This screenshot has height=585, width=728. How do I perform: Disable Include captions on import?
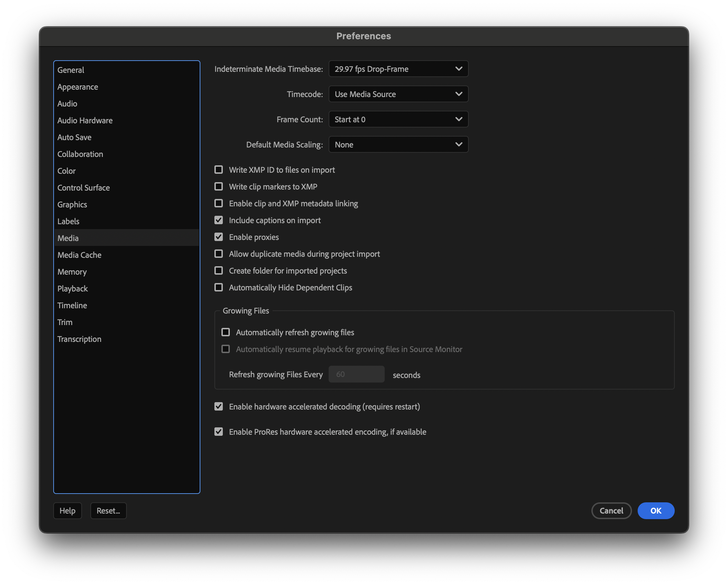(219, 220)
